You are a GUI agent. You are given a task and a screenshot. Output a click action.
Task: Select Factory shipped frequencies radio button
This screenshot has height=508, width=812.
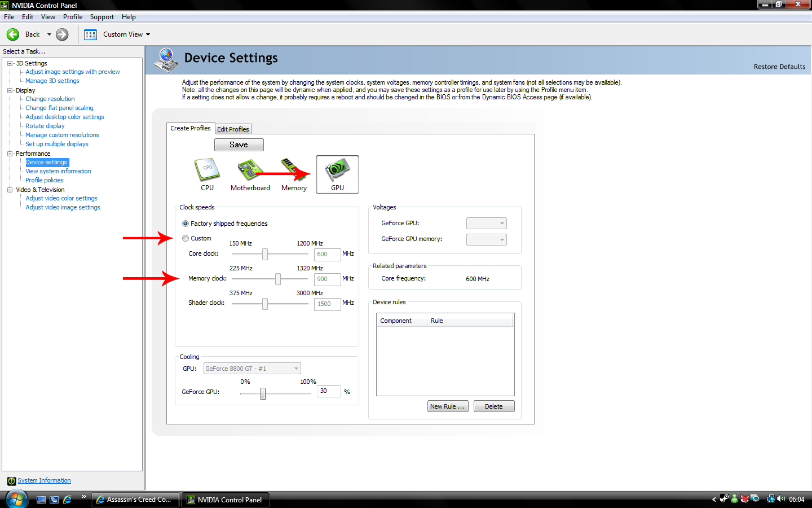(x=186, y=224)
